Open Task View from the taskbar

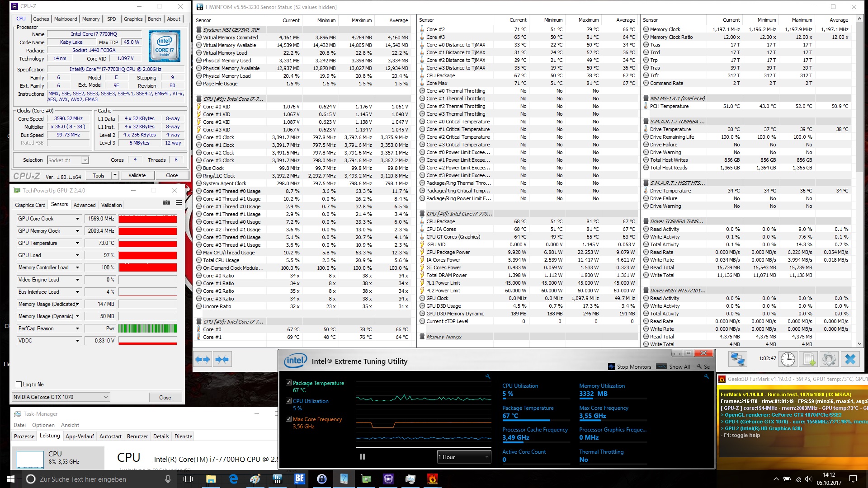188,479
